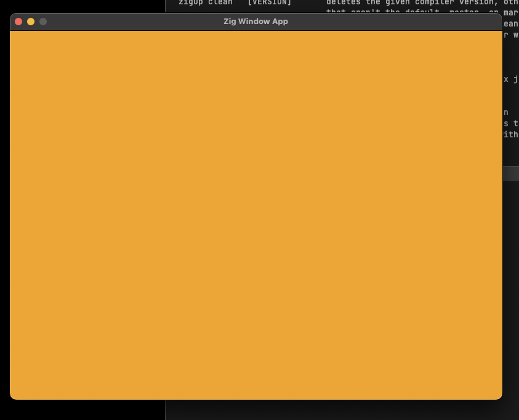Click the red close traffic-light button
Viewport: 519px width, 420px height.
18,20
